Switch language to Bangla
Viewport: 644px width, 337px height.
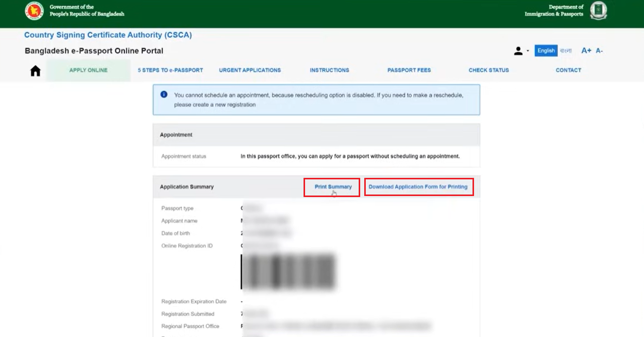pyautogui.click(x=566, y=51)
